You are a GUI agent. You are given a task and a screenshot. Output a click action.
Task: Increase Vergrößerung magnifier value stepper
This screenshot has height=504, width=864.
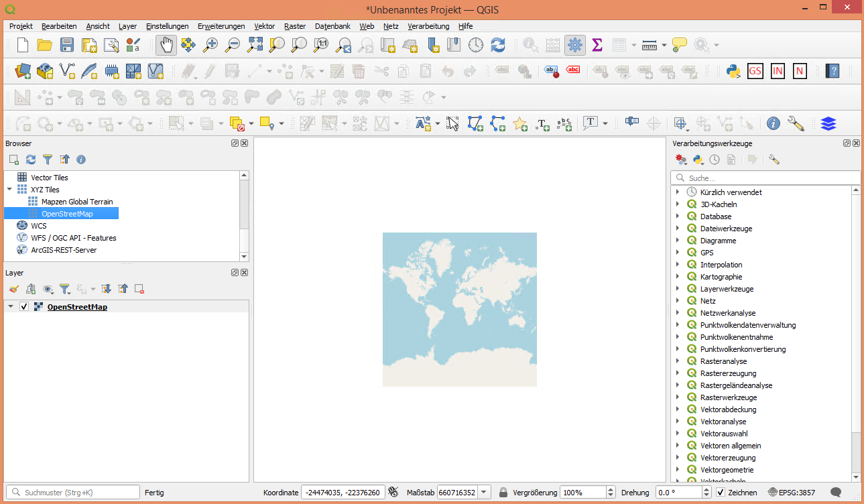[611, 489]
